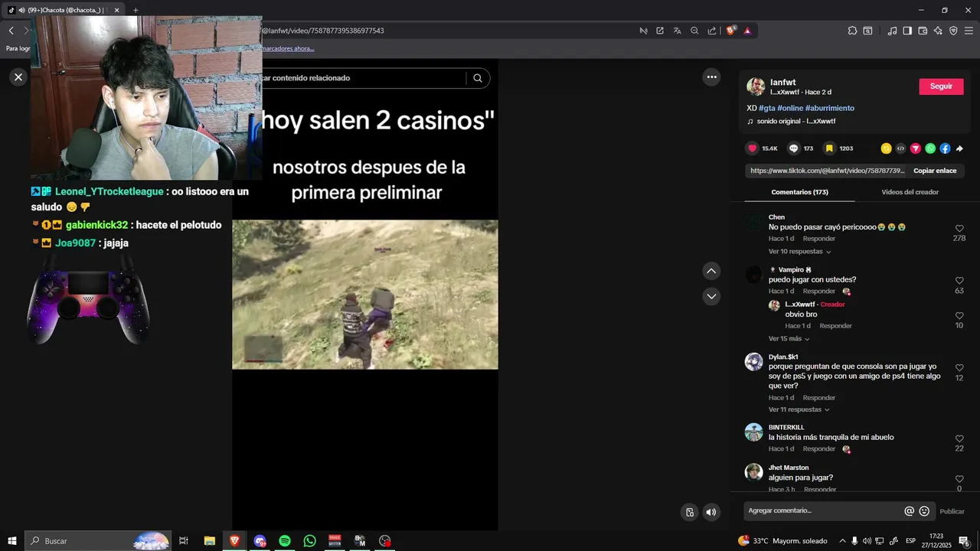Open WhatsApp from the taskbar
980x551 pixels.
[309, 541]
